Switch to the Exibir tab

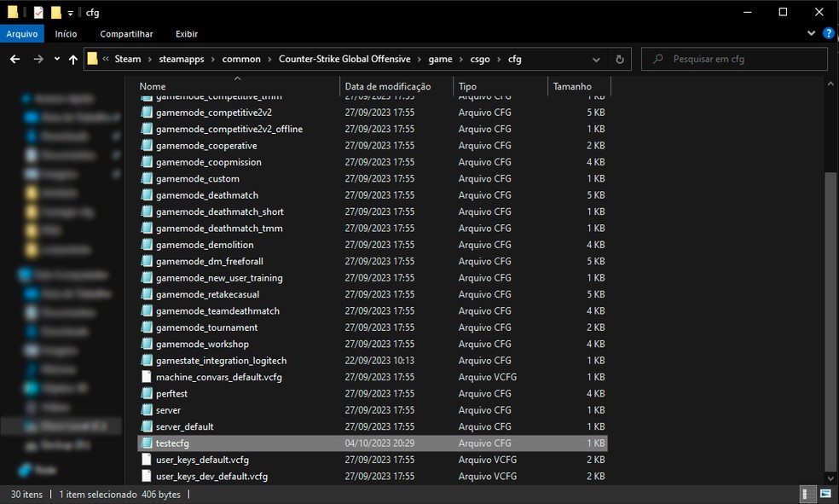click(x=186, y=34)
